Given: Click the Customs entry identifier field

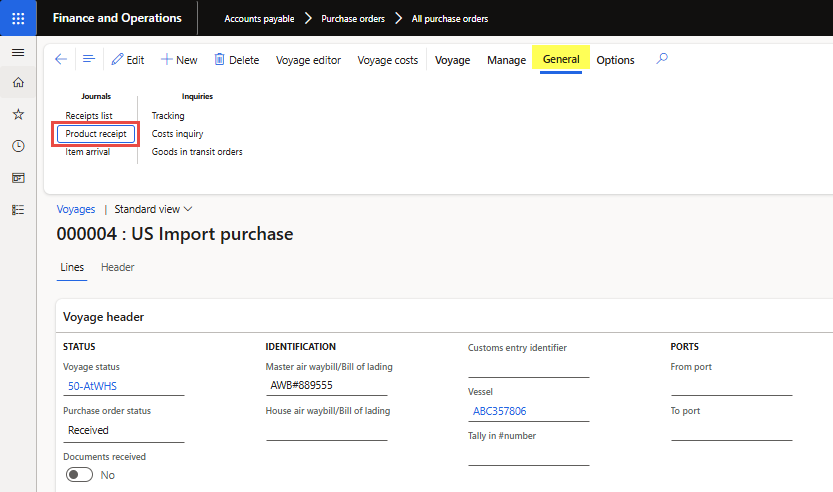Looking at the screenshot, I should pyautogui.click(x=528, y=367).
